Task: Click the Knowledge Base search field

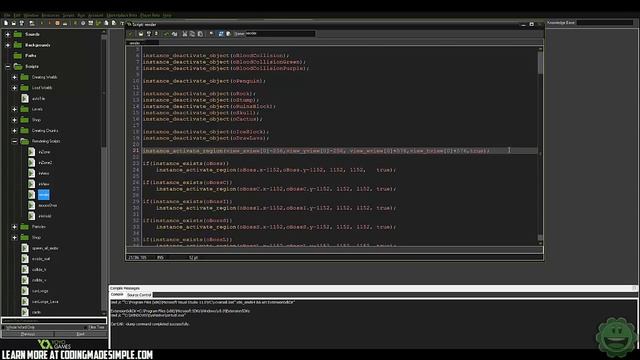Action: click(605, 22)
